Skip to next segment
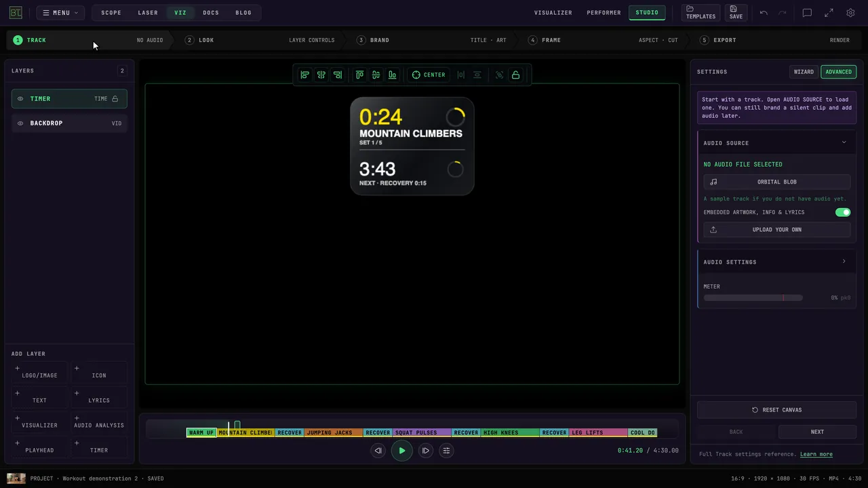This screenshot has height=488, width=868. tap(426, 451)
